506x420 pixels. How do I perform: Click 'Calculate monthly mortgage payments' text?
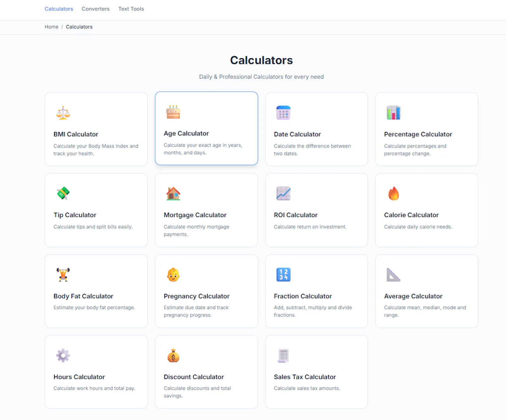click(x=197, y=231)
